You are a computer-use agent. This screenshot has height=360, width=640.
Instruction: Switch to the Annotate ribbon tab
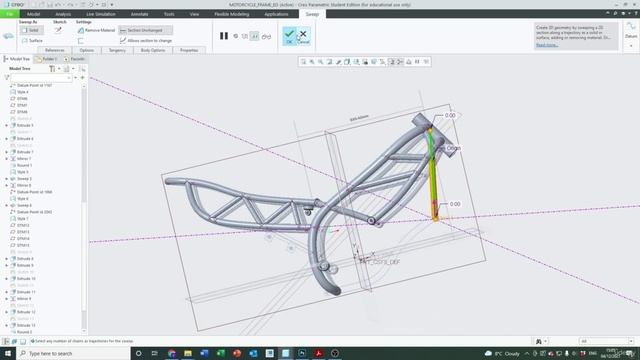tap(139, 14)
